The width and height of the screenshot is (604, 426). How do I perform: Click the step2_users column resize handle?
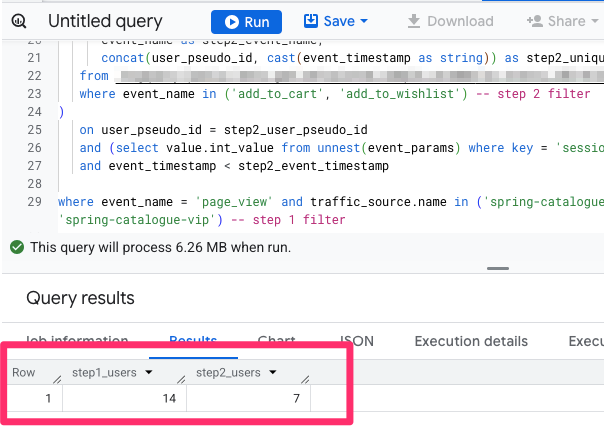tap(305, 379)
